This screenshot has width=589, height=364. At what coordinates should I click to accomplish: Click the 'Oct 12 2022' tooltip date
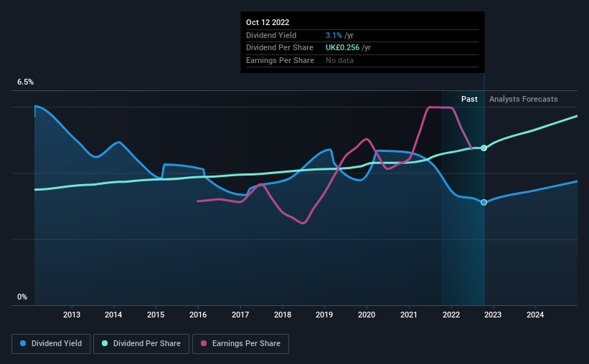pos(268,22)
